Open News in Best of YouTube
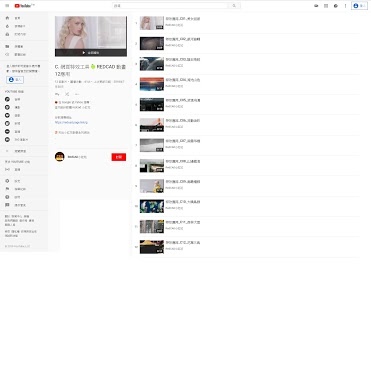Image resolution: width=371 pixels, height=371 pixels. tap(23, 132)
